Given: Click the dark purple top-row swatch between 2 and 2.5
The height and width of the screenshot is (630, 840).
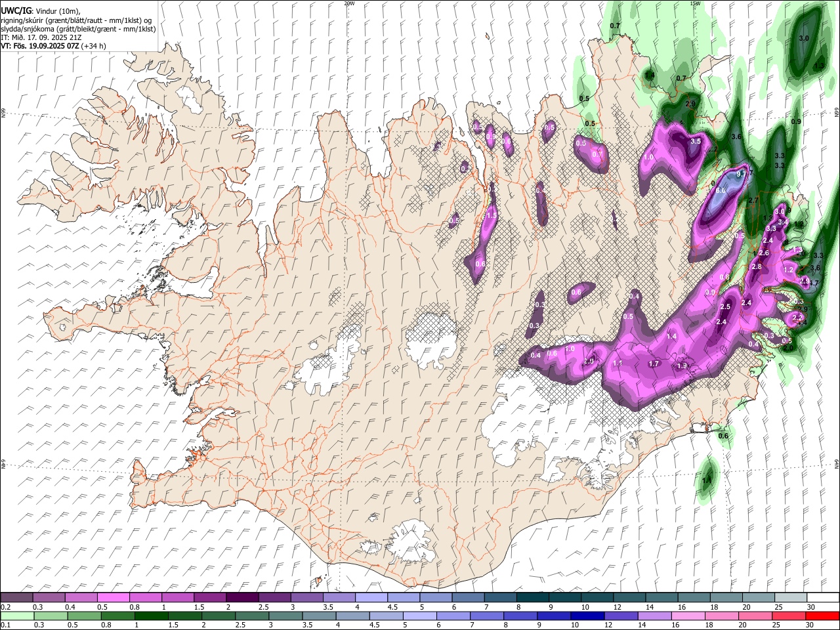Looking at the screenshot, I should [242, 597].
